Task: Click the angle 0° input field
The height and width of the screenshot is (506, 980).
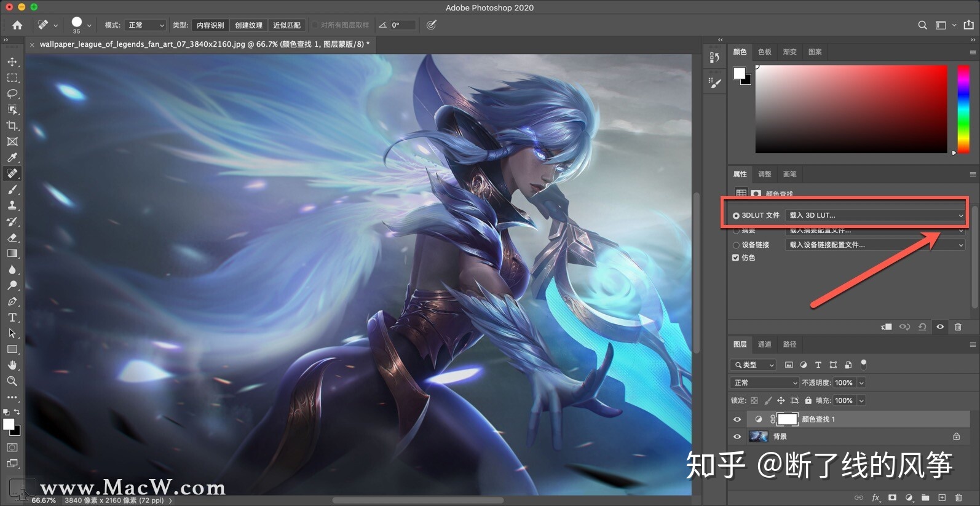Action: 403,25
